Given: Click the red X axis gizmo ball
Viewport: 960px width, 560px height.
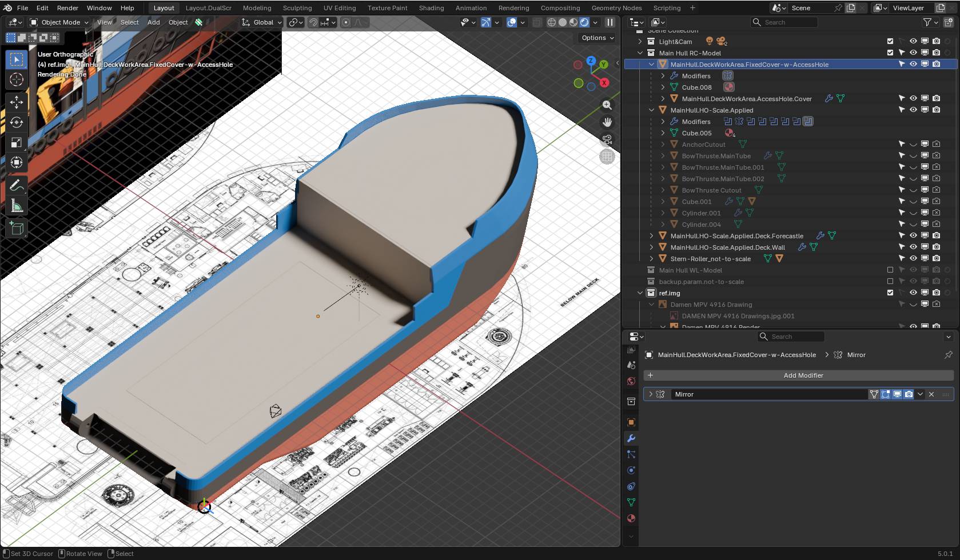Looking at the screenshot, I should (604, 83).
